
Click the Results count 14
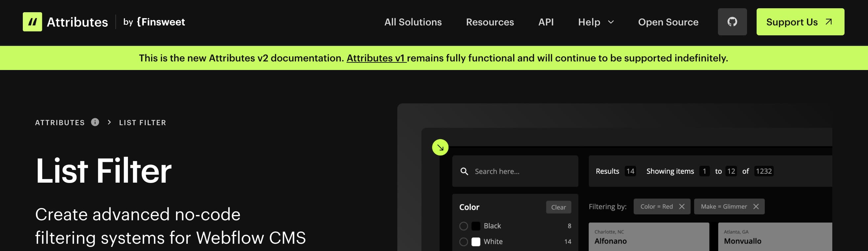(630, 171)
